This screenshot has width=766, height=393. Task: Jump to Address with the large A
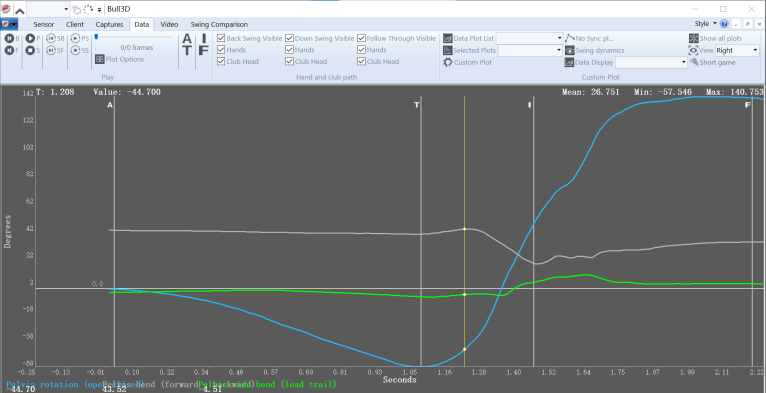(187, 39)
